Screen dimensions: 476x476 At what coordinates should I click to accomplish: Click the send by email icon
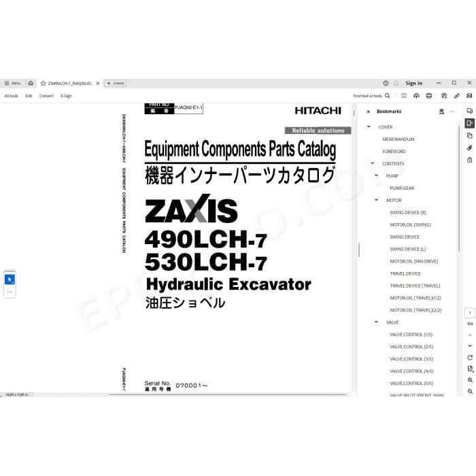pos(469,96)
